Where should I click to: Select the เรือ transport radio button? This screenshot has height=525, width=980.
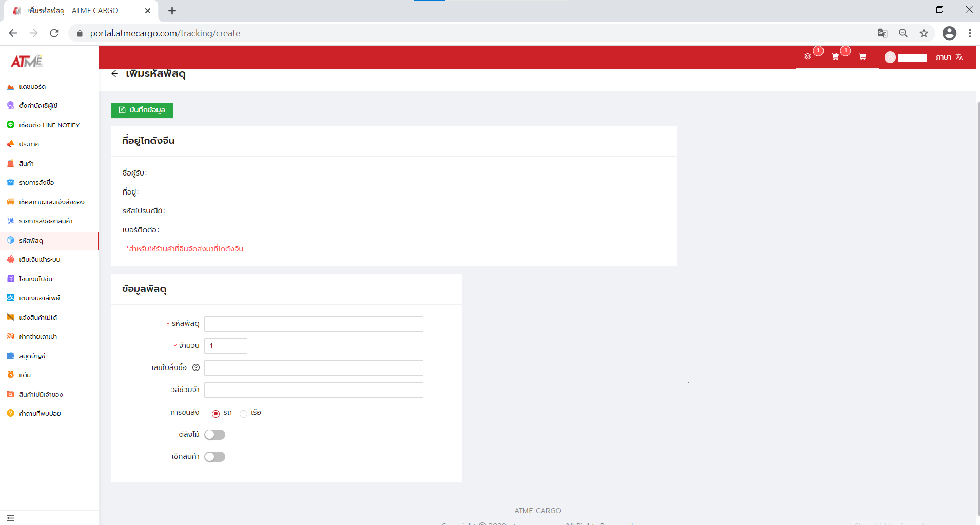244,413
